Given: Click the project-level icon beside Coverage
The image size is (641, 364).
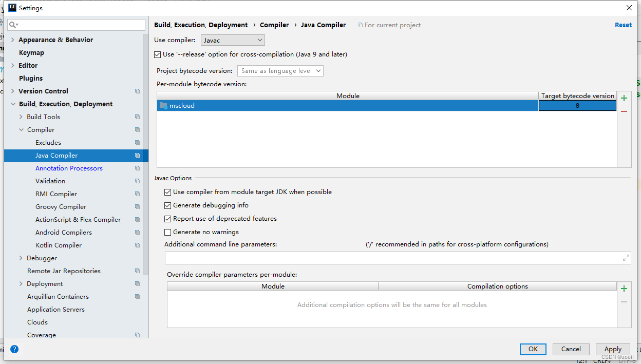Looking at the screenshot, I should [137, 335].
